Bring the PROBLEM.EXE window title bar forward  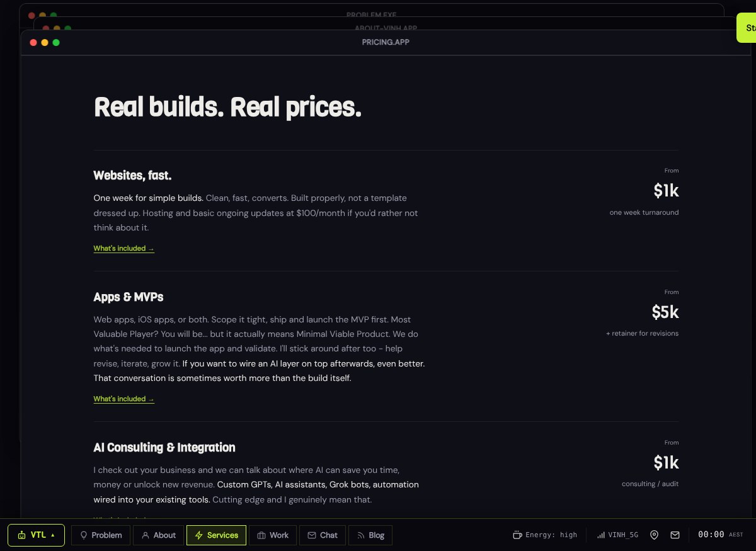coord(372,14)
